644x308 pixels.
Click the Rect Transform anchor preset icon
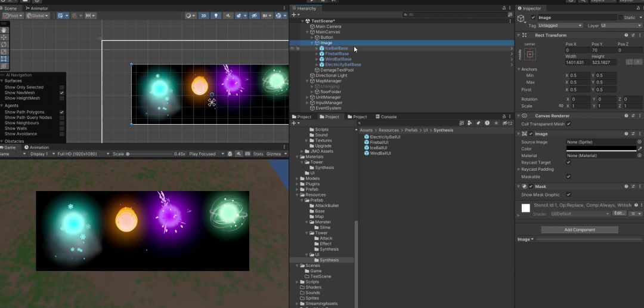pos(530,54)
